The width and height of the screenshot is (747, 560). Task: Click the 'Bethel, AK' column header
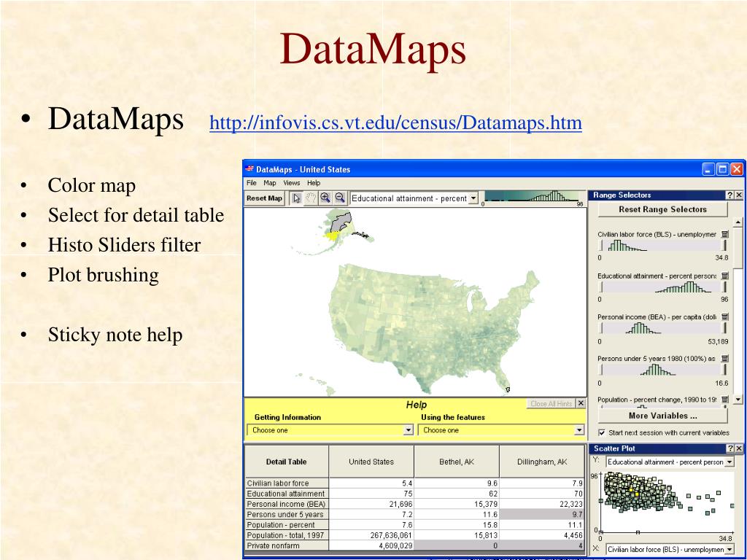tap(457, 462)
